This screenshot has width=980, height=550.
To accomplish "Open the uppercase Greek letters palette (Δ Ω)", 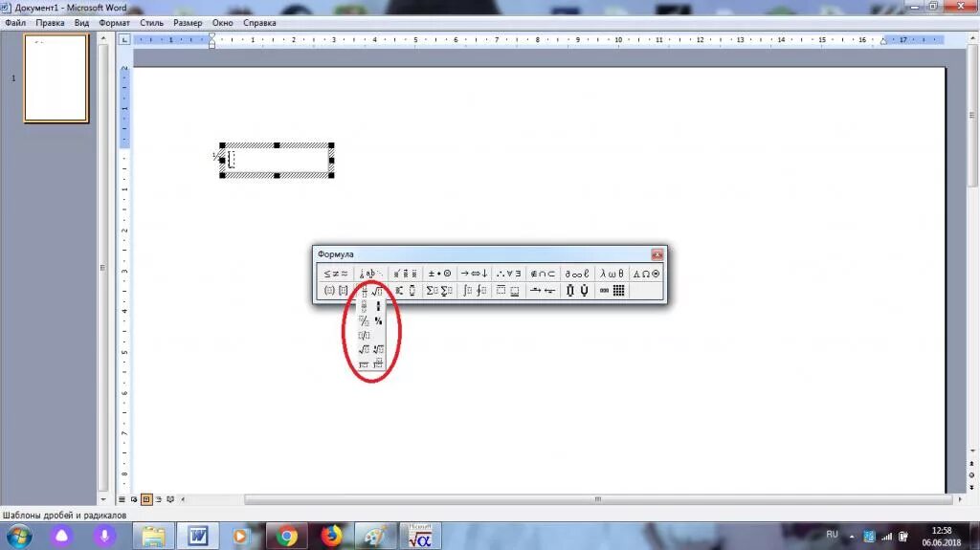I will tap(646, 274).
